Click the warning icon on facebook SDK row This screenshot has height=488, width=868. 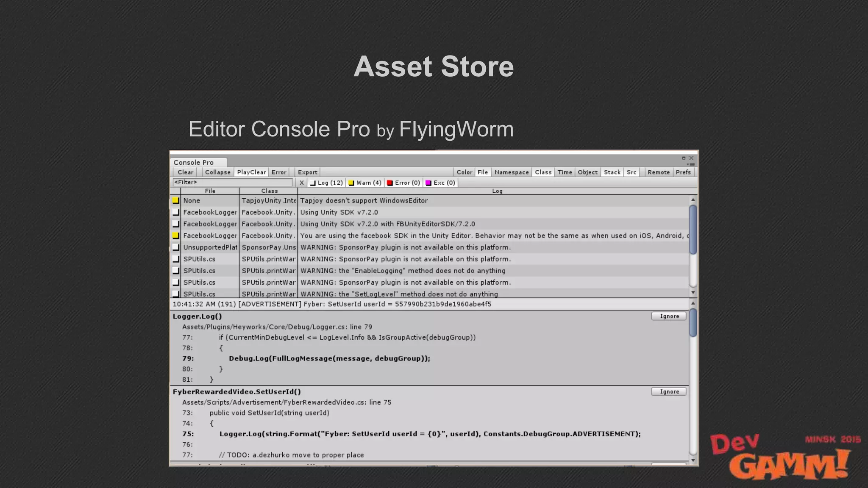point(176,236)
